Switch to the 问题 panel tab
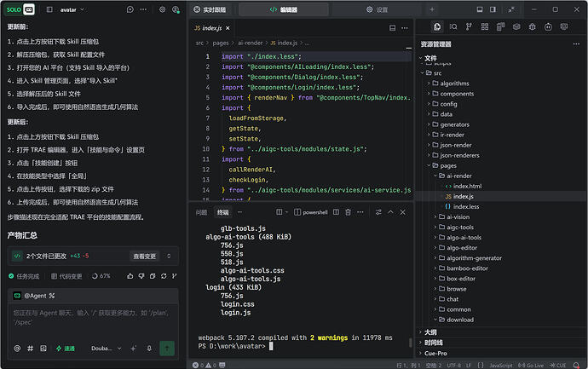The image size is (588, 369). pos(201,213)
